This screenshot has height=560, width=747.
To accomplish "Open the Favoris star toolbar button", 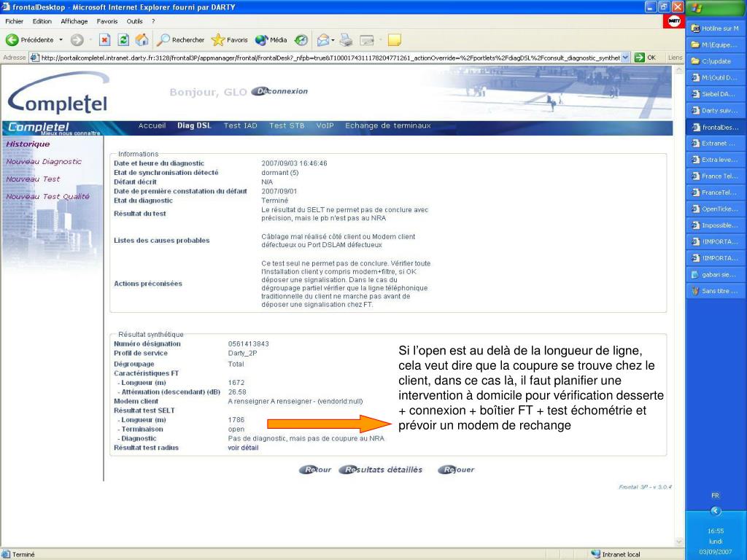I will pyautogui.click(x=230, y=40).
